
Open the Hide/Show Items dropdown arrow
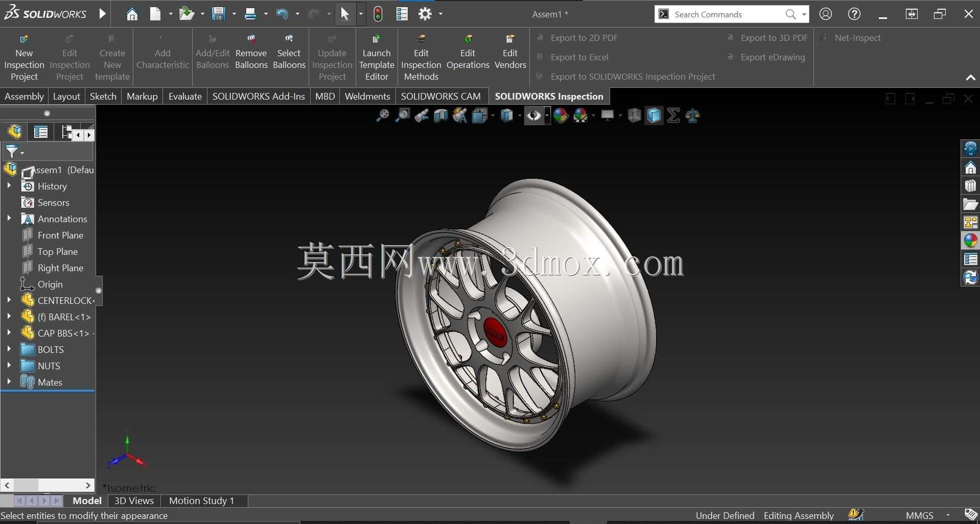(547, 116)
